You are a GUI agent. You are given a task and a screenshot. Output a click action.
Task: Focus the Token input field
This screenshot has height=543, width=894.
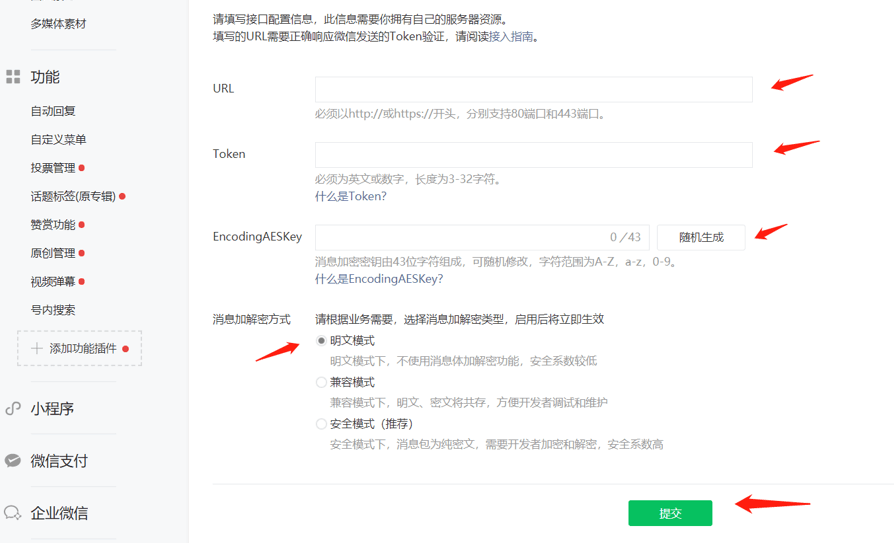[534, 155]
